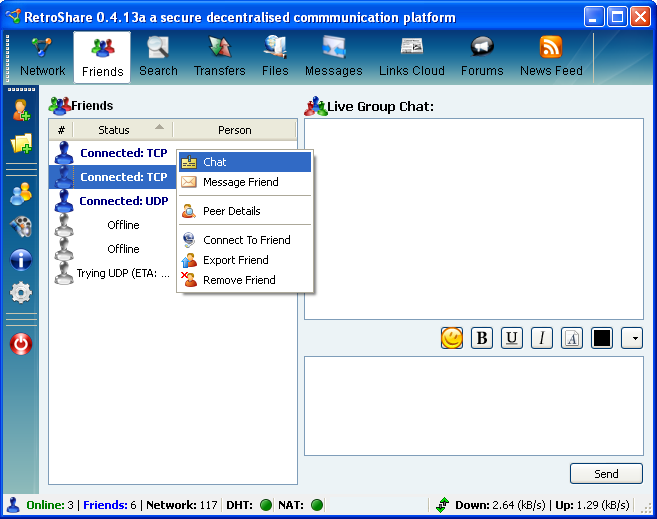
Task: Open the Links Cloud section
Action: coord(411,57)
